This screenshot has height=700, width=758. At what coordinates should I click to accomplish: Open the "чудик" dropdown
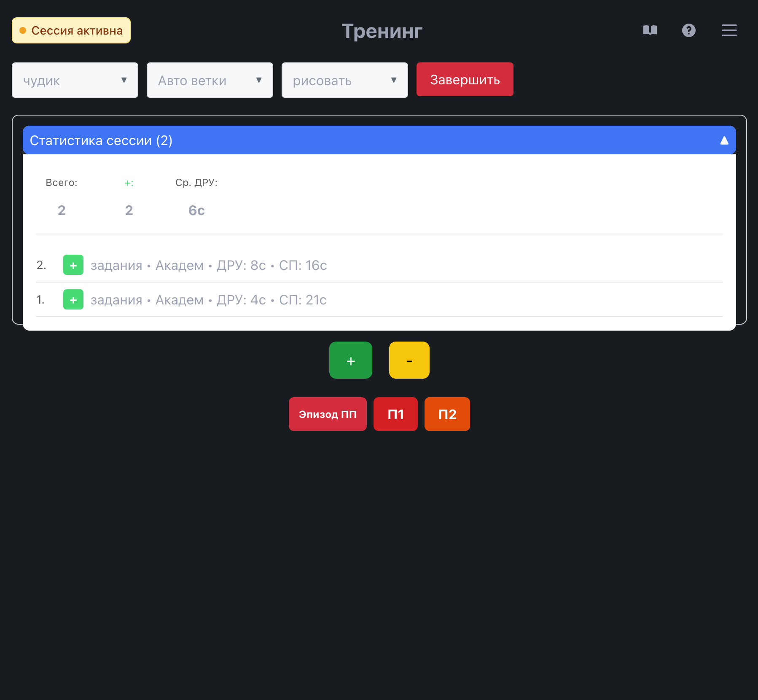click(x=75, y=80)
